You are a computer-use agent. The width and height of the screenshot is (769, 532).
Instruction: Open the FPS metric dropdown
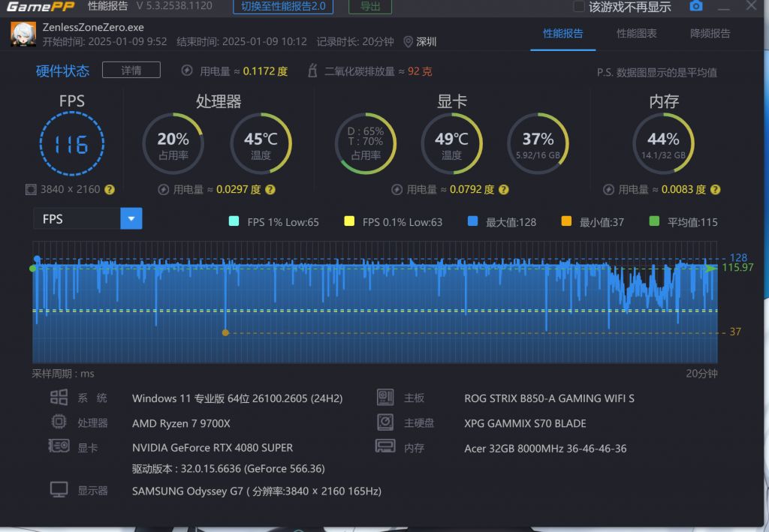coord(75,218)
